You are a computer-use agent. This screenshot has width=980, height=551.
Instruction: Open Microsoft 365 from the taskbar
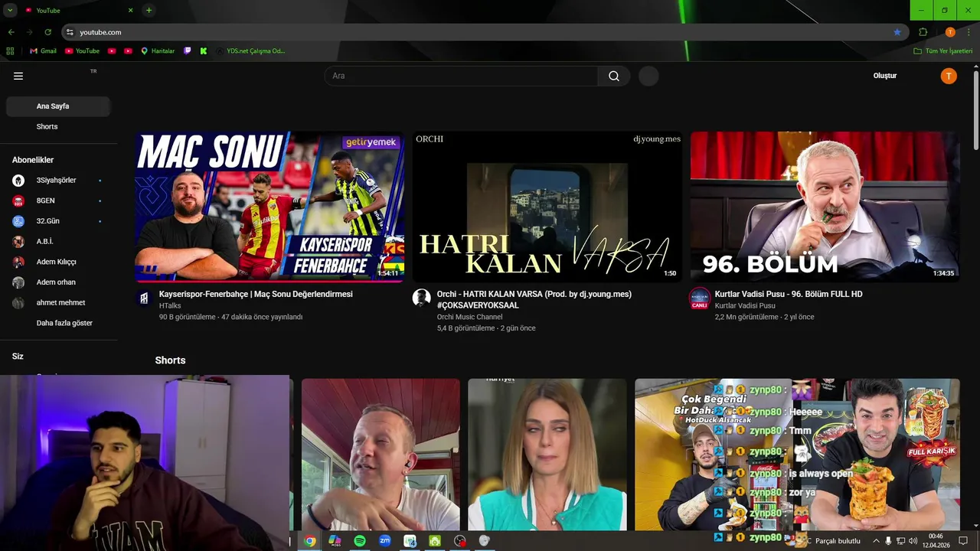(335, 541)
